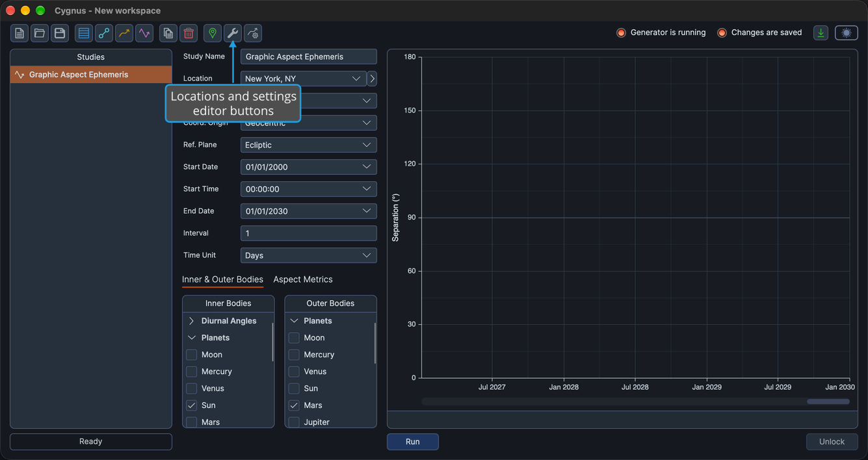
Task: Click the Ready status bar
Action: click(x=91, y=442)
